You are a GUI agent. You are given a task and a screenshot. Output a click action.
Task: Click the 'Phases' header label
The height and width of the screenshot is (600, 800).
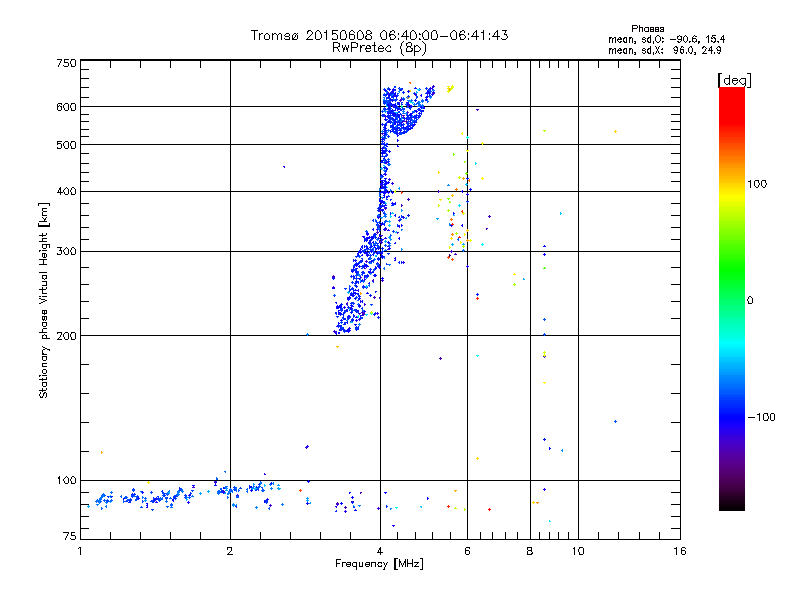click(647, 29)
